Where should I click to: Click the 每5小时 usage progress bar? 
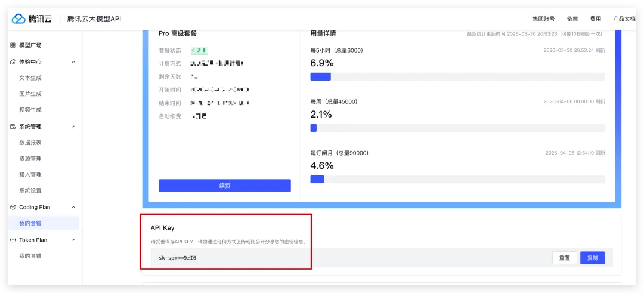(x=457, y=76)
